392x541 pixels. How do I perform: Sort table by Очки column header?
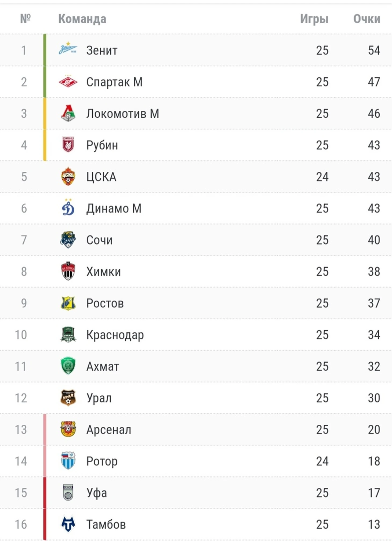pyautogui.click(x=367, y=19)
